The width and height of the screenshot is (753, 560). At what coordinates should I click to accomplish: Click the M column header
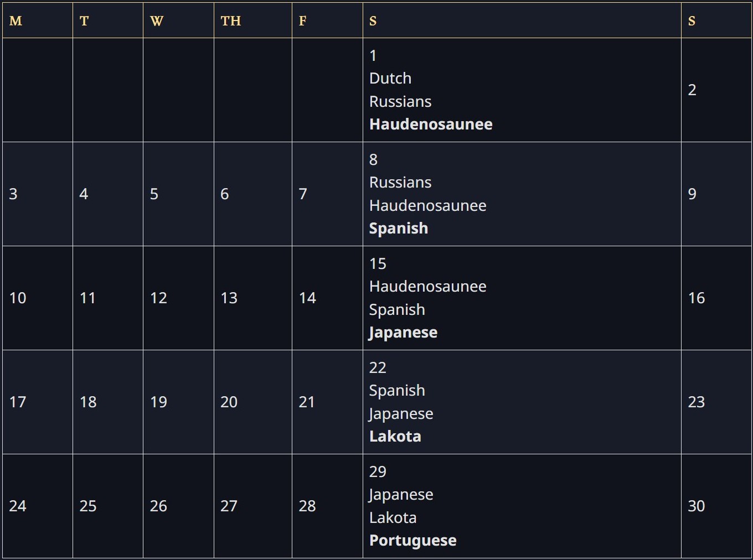coord(16,21)
